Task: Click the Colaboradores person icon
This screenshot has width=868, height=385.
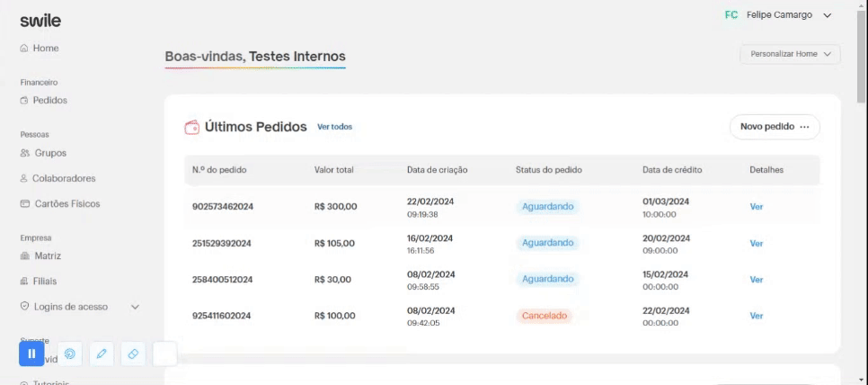Action: [x=23, y=178]
